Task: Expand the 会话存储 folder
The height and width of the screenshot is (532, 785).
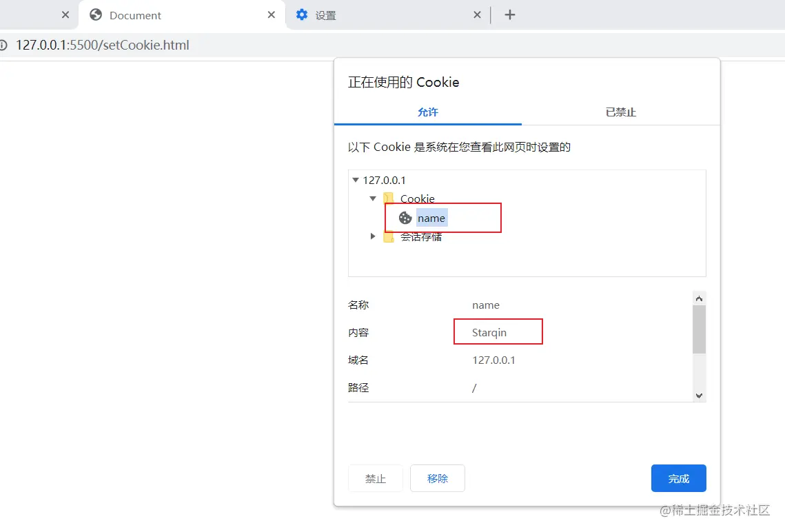Action: point(373,236)
